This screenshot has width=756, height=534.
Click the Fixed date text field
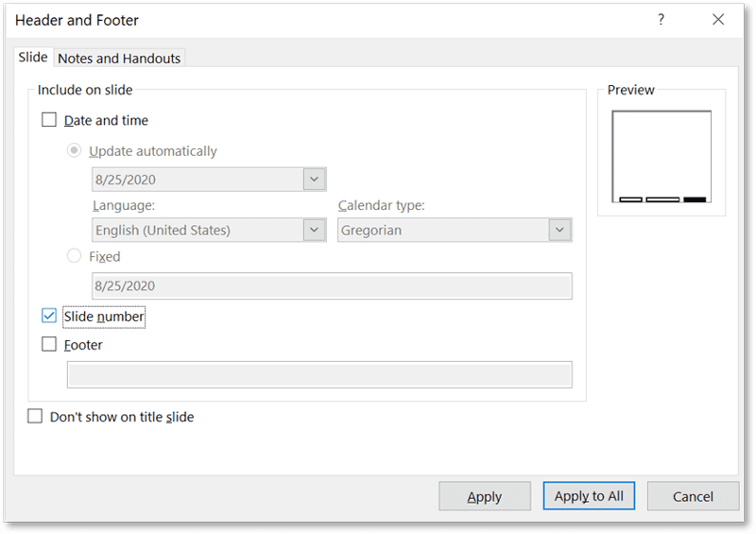click(x=333, y=286)
